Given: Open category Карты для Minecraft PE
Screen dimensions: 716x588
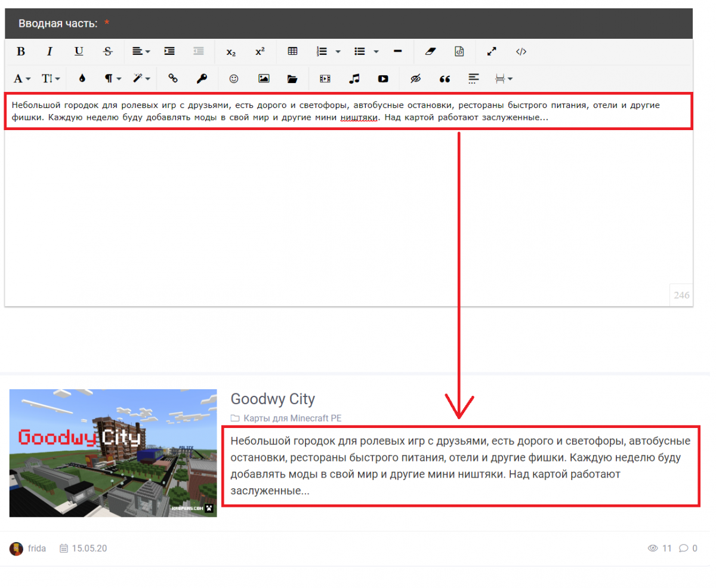Looking at the screenshot, I should pos(292,418).
